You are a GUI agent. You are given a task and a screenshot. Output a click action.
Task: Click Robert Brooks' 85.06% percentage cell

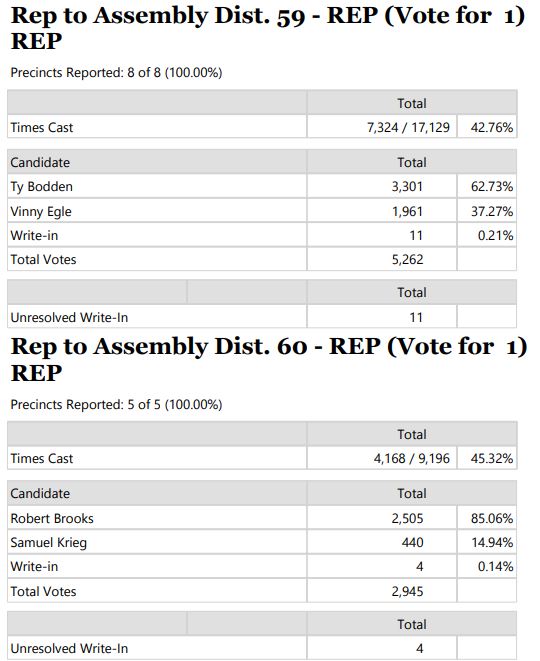point(487,518)
